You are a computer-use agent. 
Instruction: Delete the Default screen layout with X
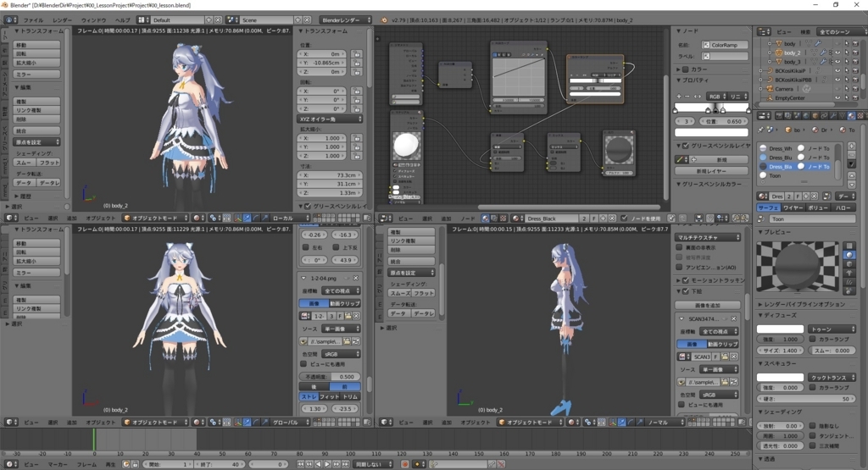[218, 20]
